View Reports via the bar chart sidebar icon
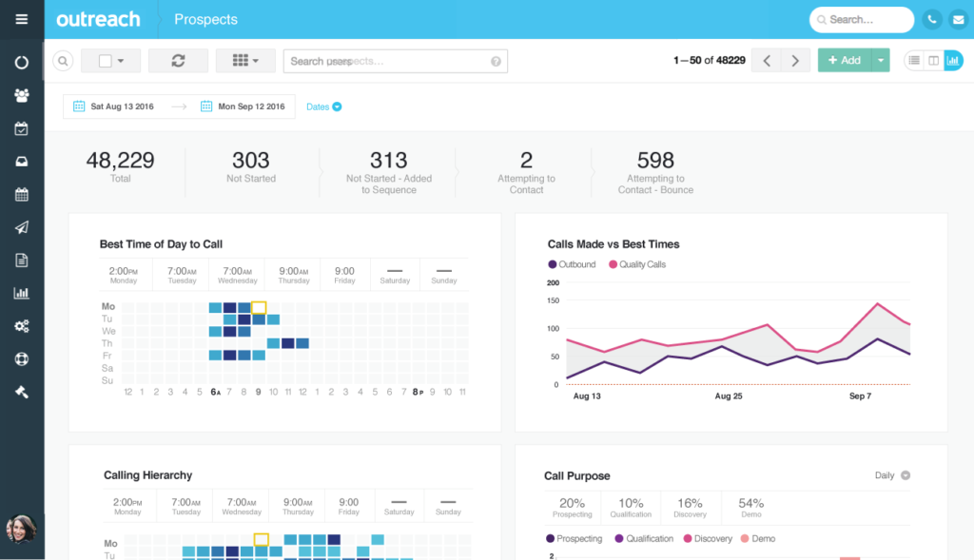This screenshot has width=974, height=560. click(21, 293)
